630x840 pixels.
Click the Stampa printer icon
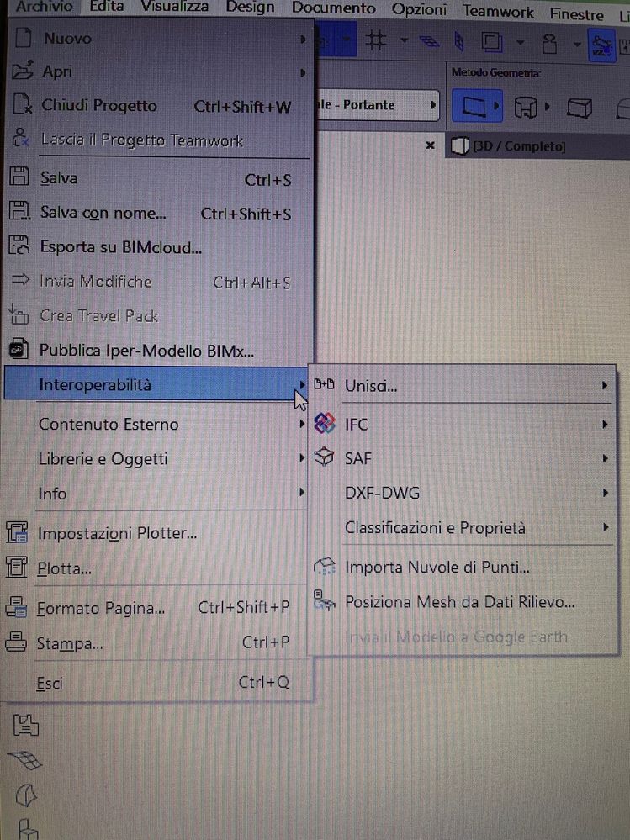tap(15, 642)
